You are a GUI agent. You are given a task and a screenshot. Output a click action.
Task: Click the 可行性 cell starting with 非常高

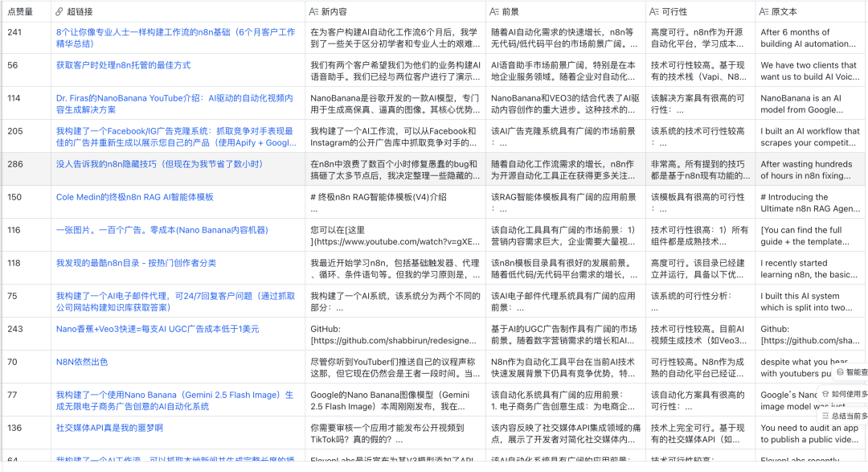point(699,170)
